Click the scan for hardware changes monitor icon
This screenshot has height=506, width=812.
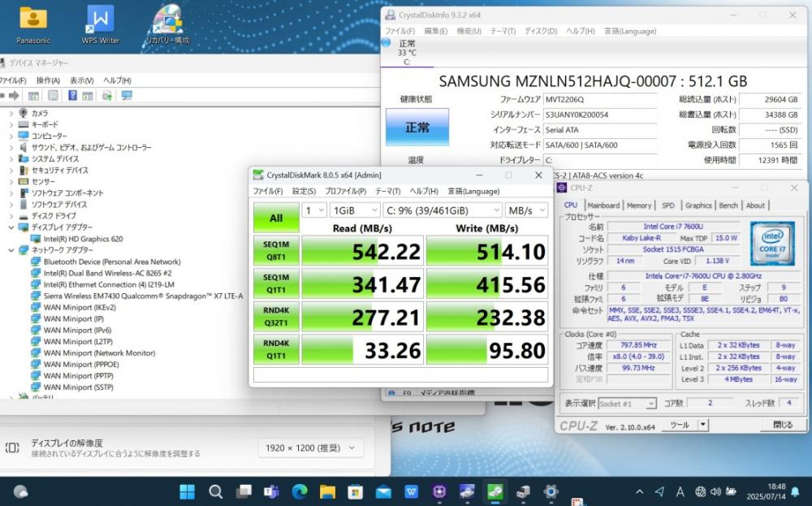pos(127,95)
